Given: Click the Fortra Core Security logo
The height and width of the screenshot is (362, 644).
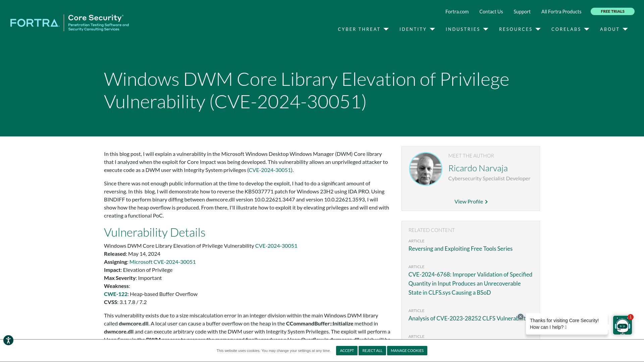Looking at the screenshot, I should tap(69, 22).
